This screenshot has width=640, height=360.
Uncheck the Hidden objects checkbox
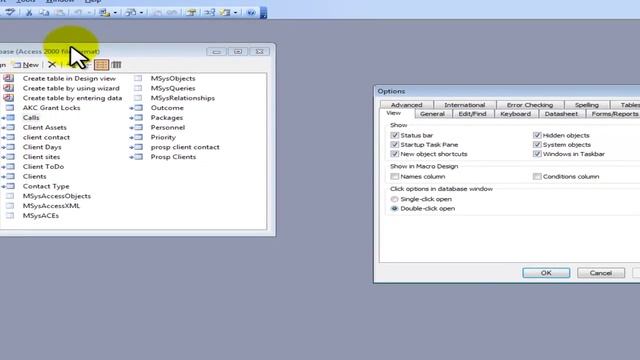(537, 135)
